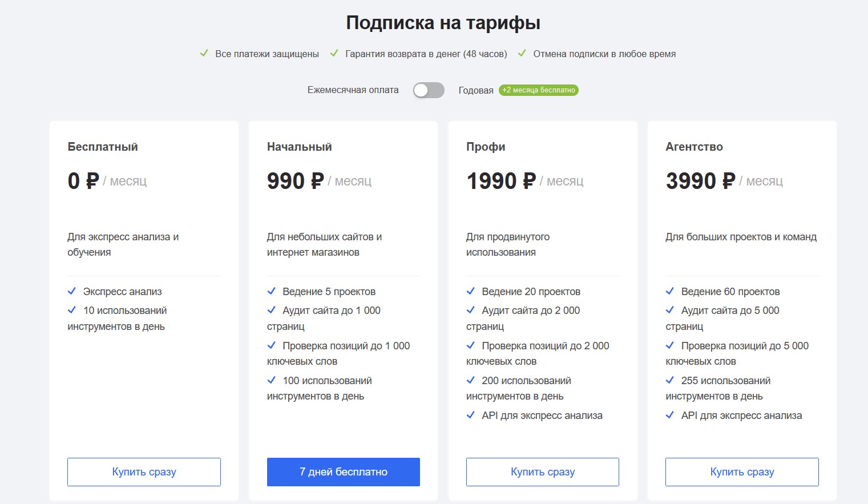The width and height of the screenshot is (868, 504).
Task: Click the checkmark next to 'Ведение 20 проектов'
Action: [471, 291]
